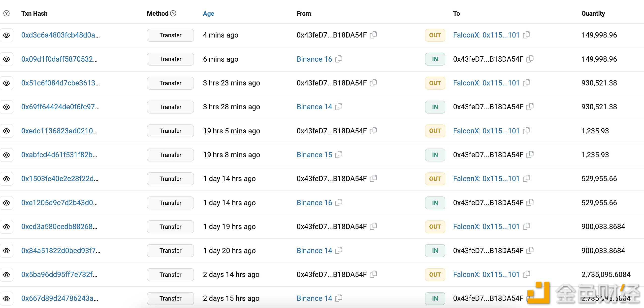Preview transaction 0xedc1136823ad0210 with eye icon
644x308 pixels.
[6, 131]
